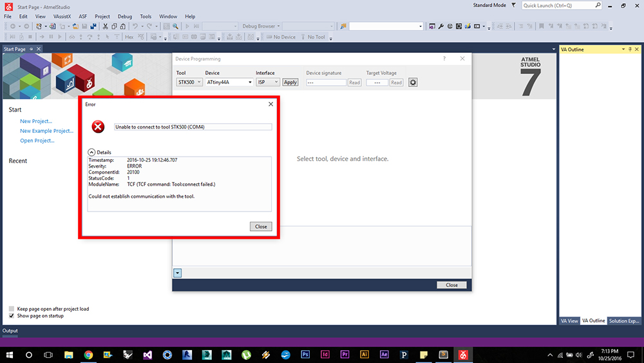
Task: Open the ASF menu
Action: [x=82, y=17]
